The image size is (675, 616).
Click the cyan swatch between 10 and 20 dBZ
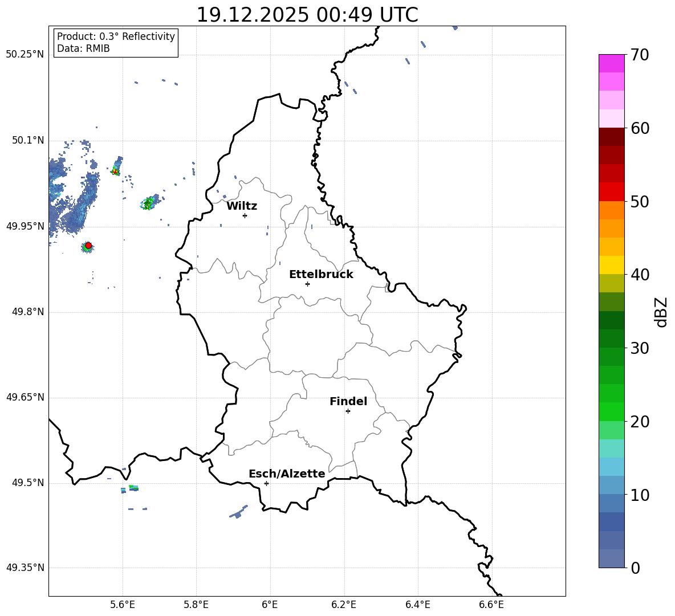tap(611, 448)
